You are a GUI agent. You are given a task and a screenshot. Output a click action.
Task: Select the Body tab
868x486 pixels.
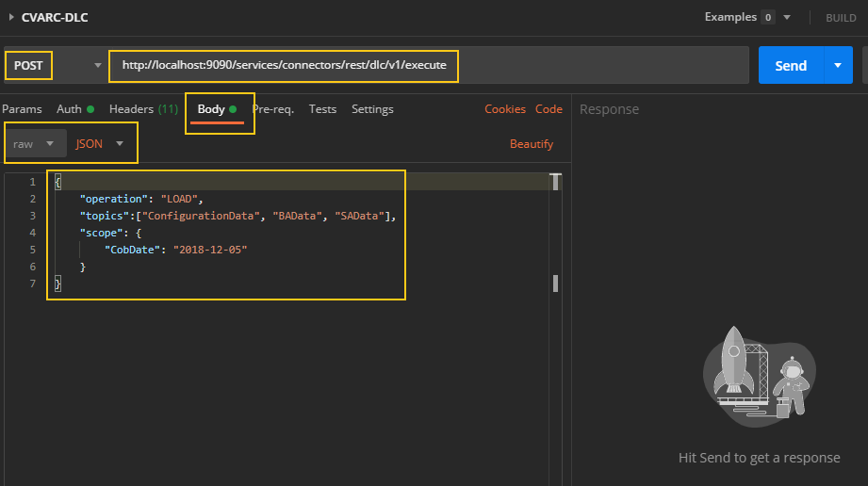[x=212, y=109]
